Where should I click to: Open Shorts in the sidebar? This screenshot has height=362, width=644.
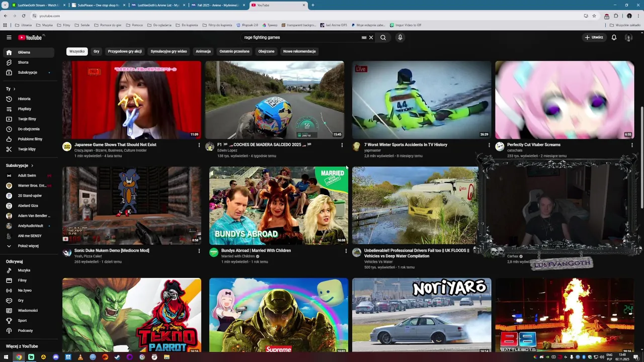28,62
